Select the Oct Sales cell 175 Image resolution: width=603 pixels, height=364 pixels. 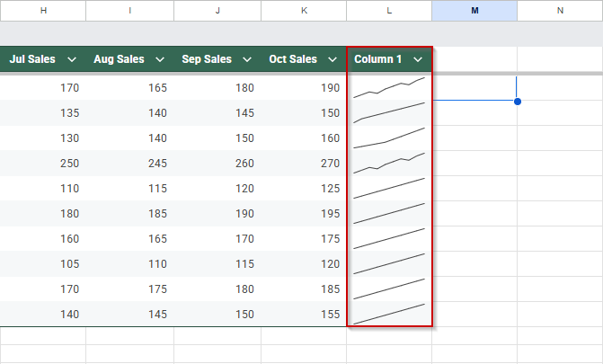point(304,238)
